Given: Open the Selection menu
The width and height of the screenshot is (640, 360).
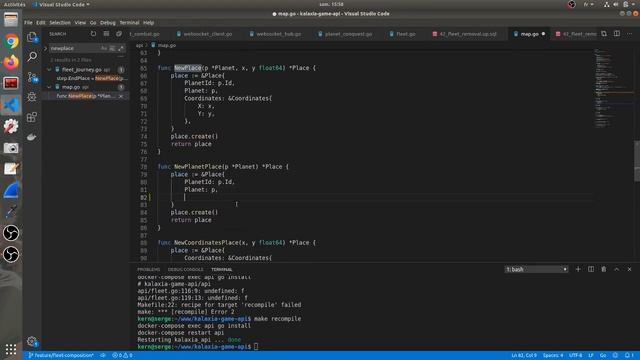Looking at the screenshot, I should 60,23.
